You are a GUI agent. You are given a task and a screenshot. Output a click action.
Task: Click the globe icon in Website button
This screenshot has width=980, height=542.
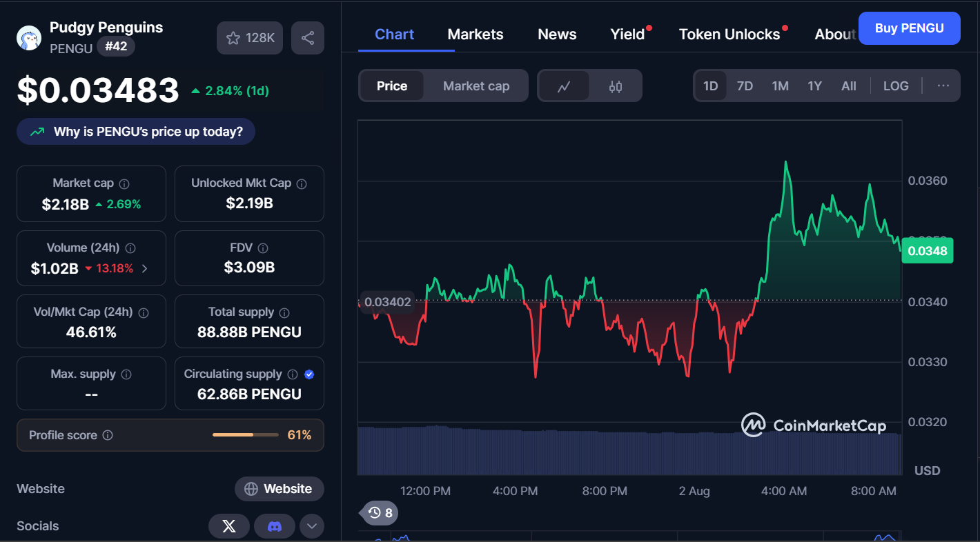pyautogui.click(x=251, y=489)
